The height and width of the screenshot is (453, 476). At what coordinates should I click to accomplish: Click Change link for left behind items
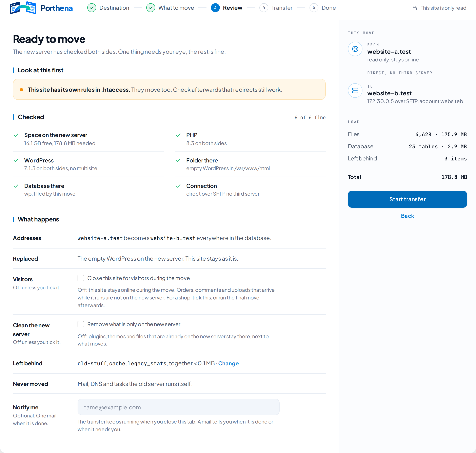point(229,363)
